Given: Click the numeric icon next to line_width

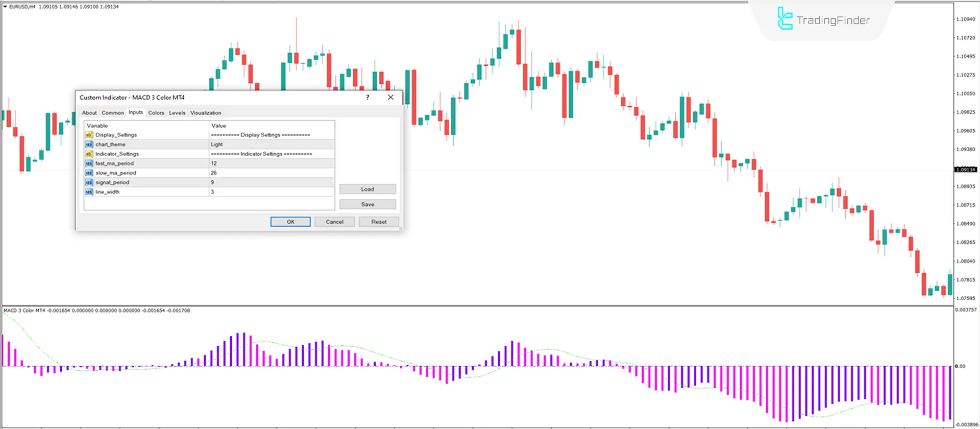Looking at the screenshot, I should [x=89, y=192].
